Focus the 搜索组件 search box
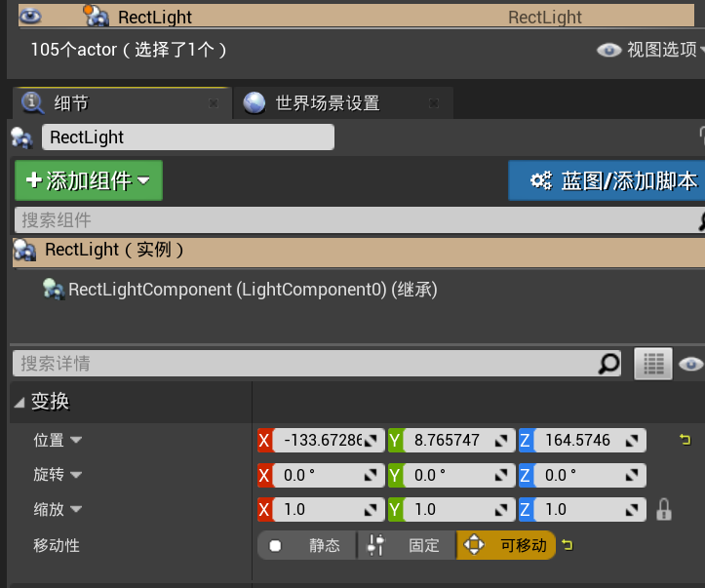The width and height of the screenshot is (705, 588). click(359, 219)
